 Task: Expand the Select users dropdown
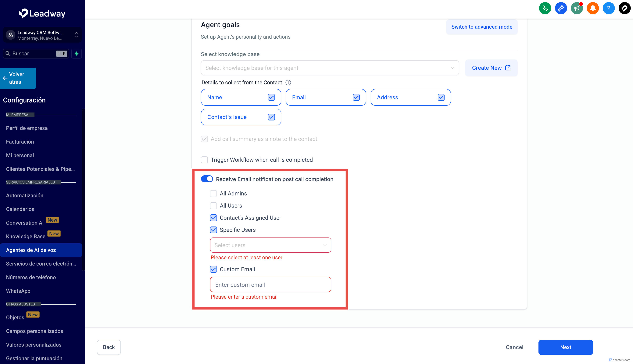point(270,245)
